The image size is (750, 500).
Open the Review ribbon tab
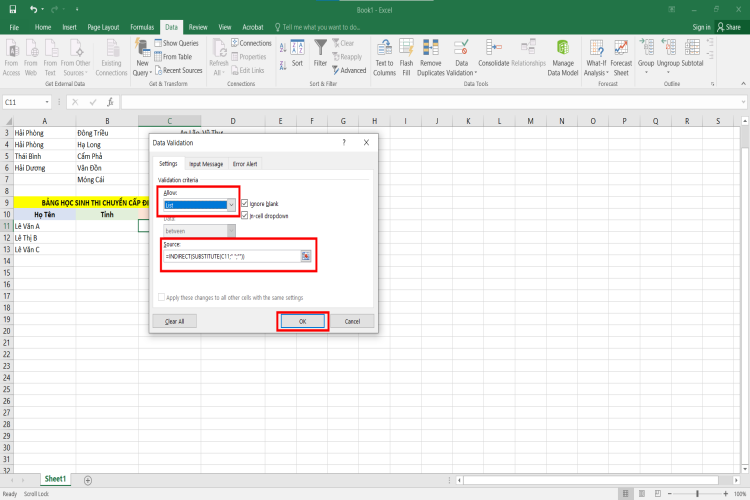(198, 27)
